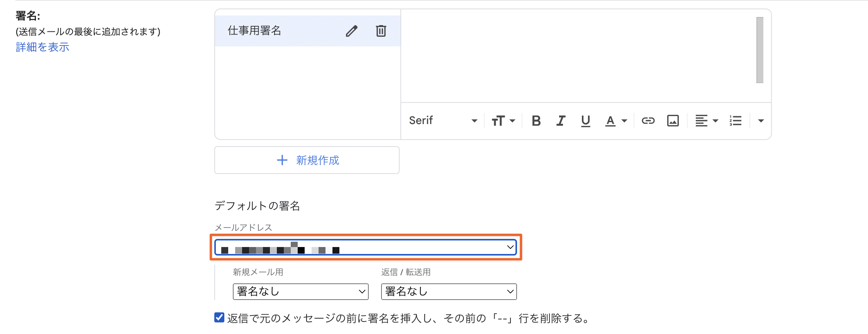The width and height of the screenshot is (868, 334).
Task: Insert an image into the signature
Action: click(673, 121)
